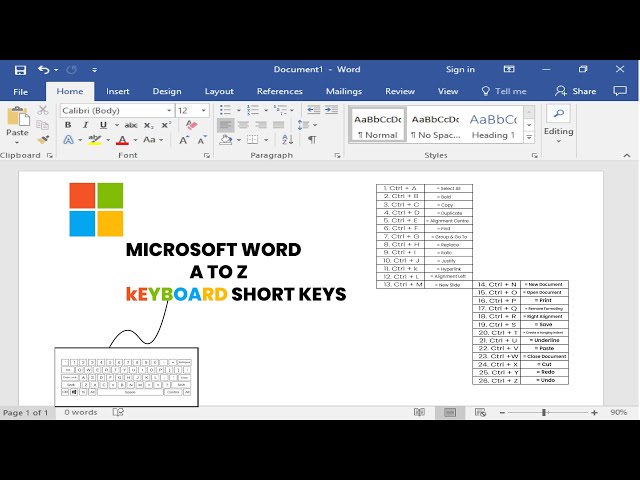This screenshot has height=480, width=640.
Task: Expand the Styles gallery More arrow
Action: tap(529, 138)
